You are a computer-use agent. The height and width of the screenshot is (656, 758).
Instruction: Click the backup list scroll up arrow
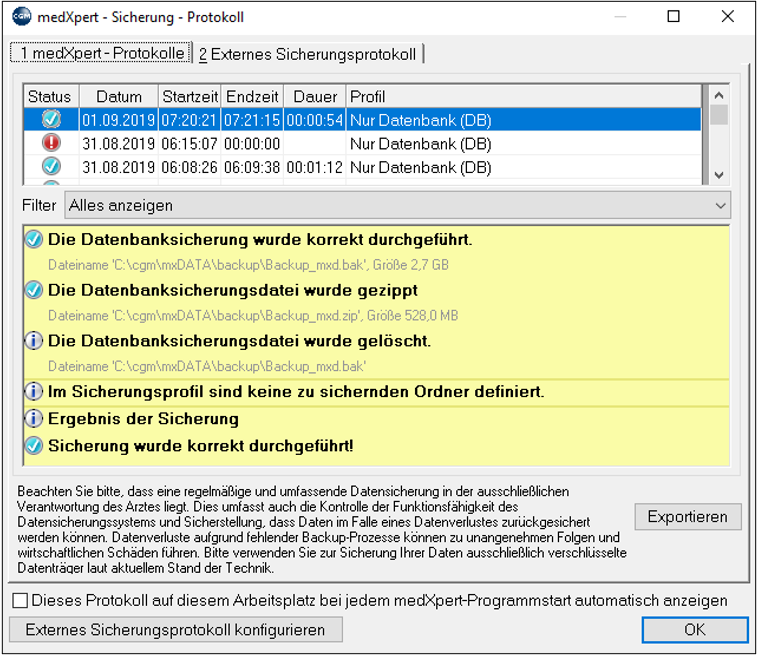pos(719,95)
